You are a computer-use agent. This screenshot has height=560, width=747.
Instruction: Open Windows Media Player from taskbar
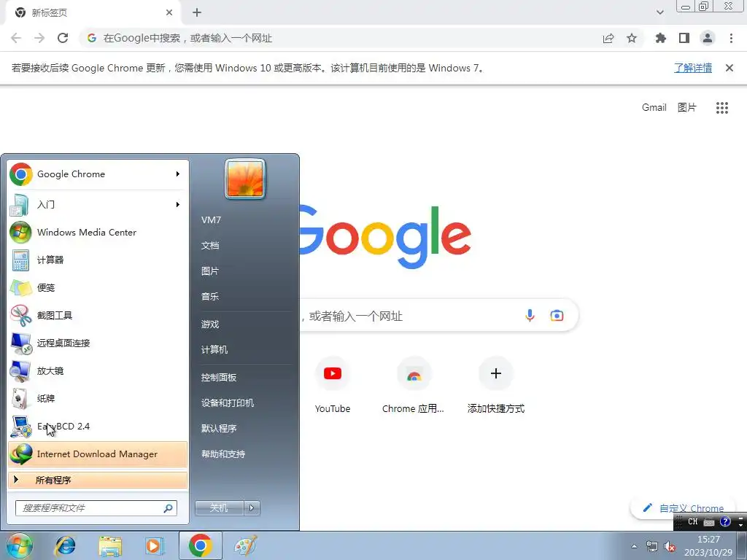pos(155,545)
